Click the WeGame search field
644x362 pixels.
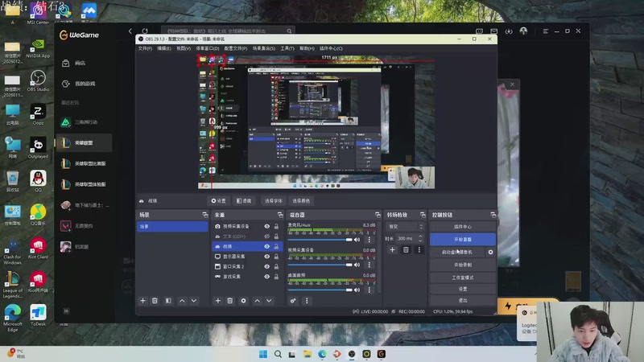227,31
